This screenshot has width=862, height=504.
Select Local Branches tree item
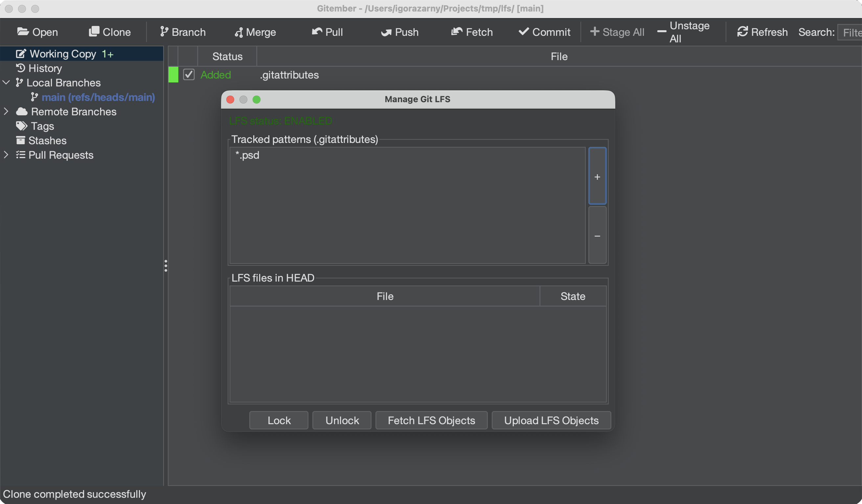click(58, 82)
